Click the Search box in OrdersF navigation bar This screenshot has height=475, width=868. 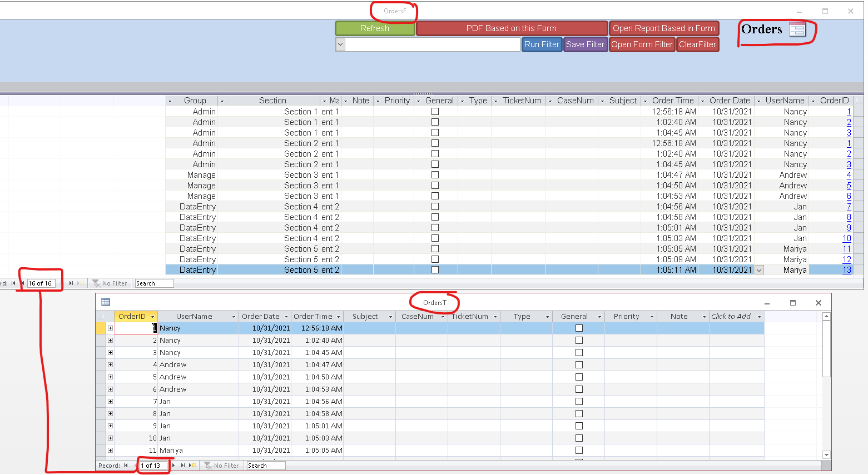(x=154, y=283)
